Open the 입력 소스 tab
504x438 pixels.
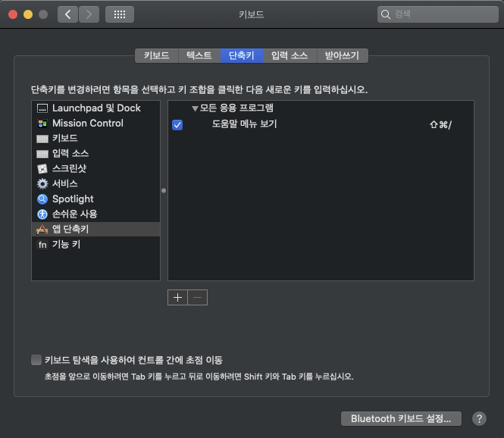[x=290, y=55]
